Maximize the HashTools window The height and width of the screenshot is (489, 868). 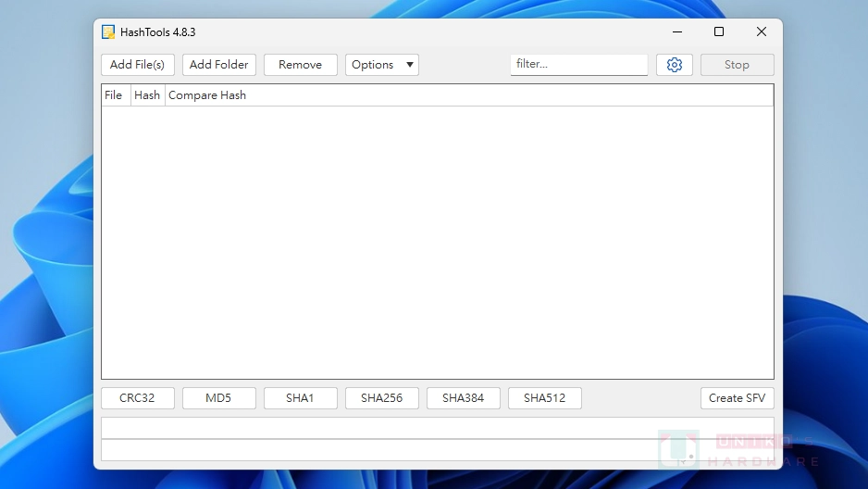tap(719, 32)
